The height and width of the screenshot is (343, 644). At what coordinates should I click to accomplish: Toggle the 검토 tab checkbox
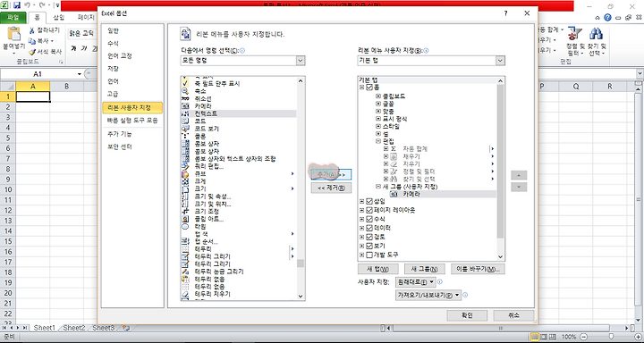tap(369, 237)
